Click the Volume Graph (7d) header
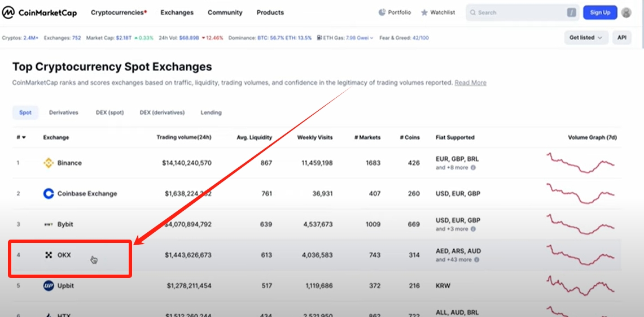 592,137
